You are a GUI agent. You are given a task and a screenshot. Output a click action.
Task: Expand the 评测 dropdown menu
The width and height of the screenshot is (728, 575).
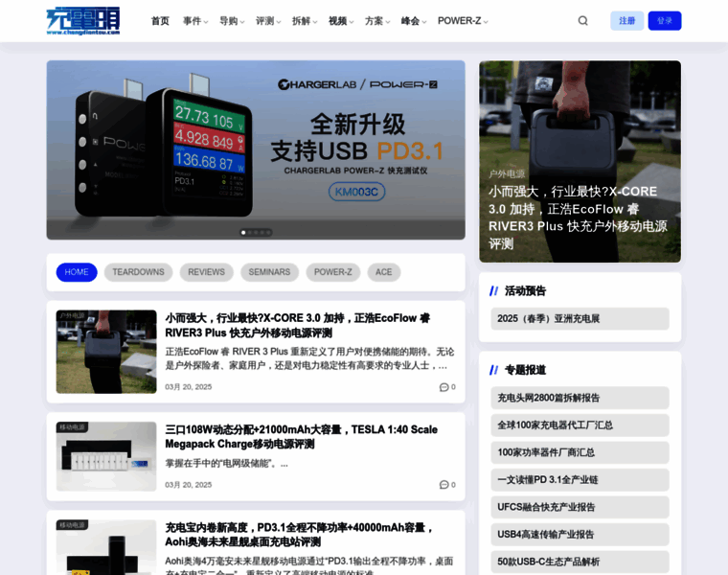tap(267, 21)
